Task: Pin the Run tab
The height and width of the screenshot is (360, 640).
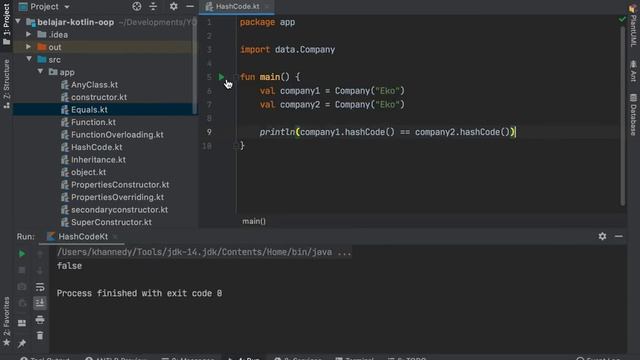Action: pyautogui.click(x=22, y=344)
